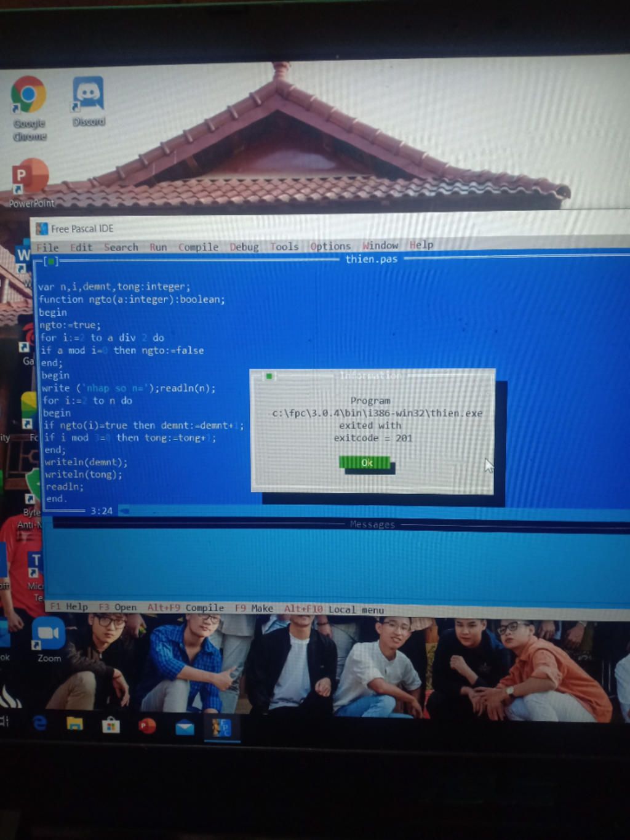Click the Messages window title
The image size is (630, 840).
[x=372, y=524]
